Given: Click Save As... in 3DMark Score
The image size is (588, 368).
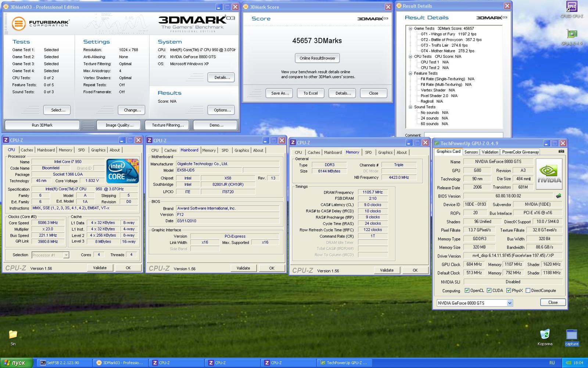Looking at the screenshot, I should pyautogui.click(x=279, y=93).
